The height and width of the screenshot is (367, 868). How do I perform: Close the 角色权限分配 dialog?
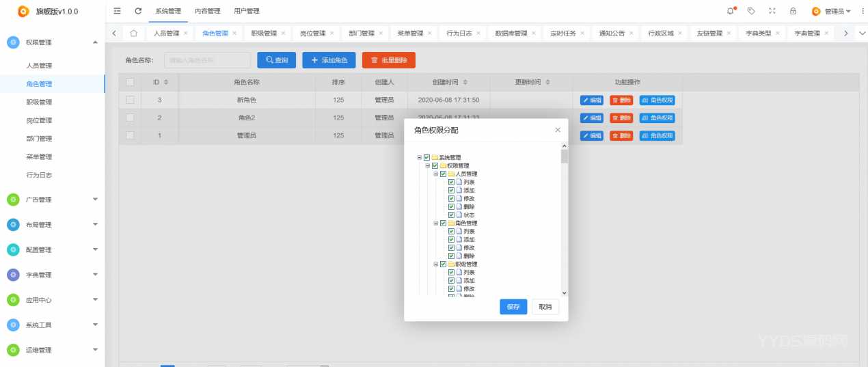point(558,129)
